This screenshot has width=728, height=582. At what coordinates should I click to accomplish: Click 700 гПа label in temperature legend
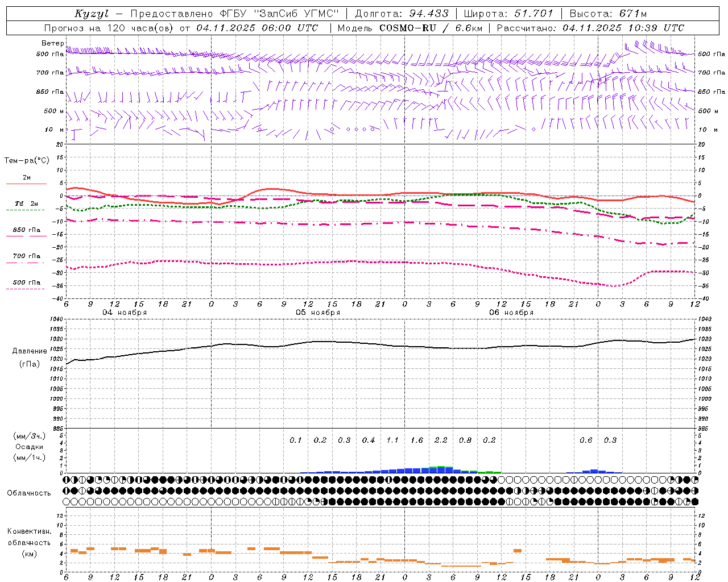coord(27,256)
